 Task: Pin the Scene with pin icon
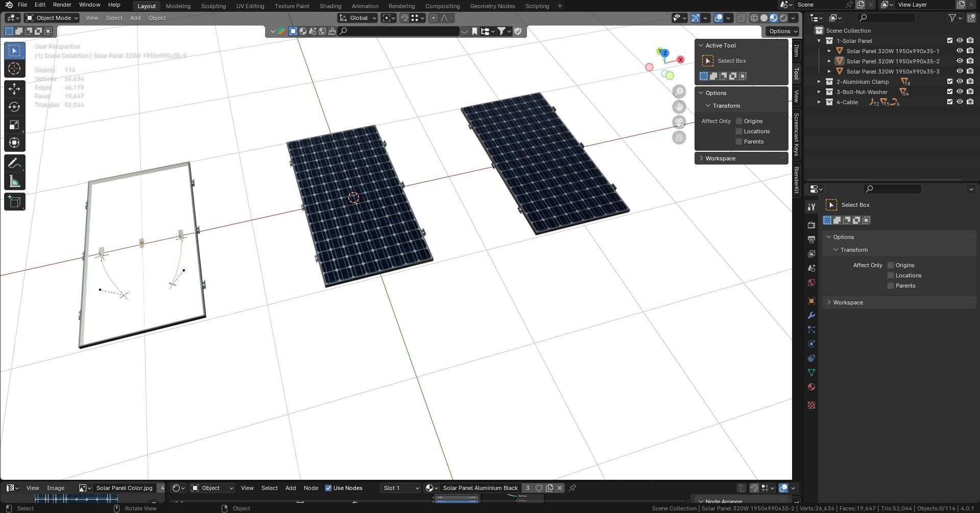[849, 5]
